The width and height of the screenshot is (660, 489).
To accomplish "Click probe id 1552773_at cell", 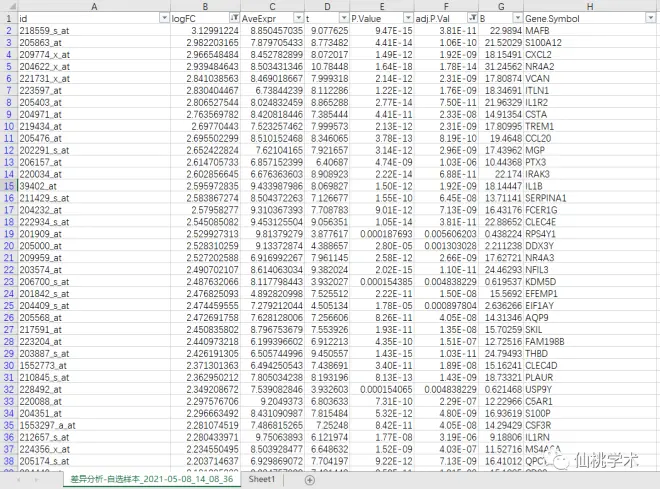I will pos(94,366).
